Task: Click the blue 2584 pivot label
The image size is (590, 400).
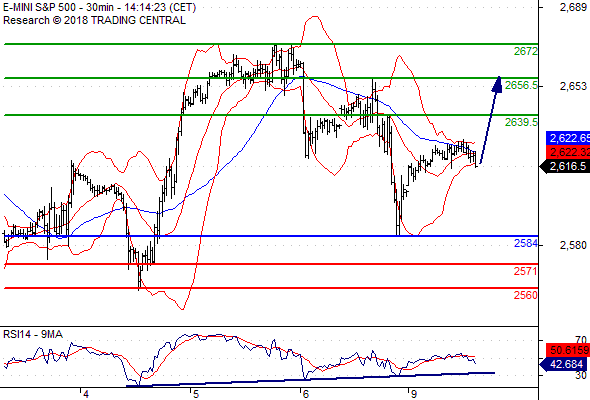Action: coord(526,243)
